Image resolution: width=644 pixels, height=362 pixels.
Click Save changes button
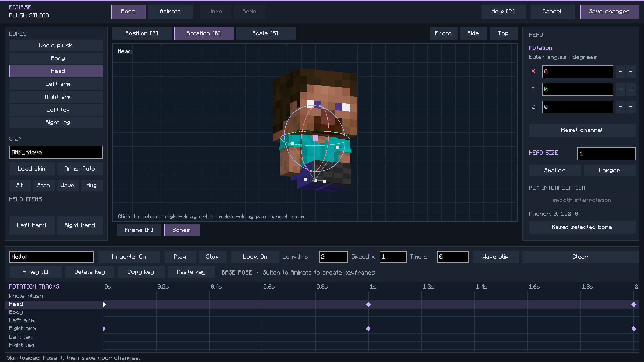coord(609,12)
